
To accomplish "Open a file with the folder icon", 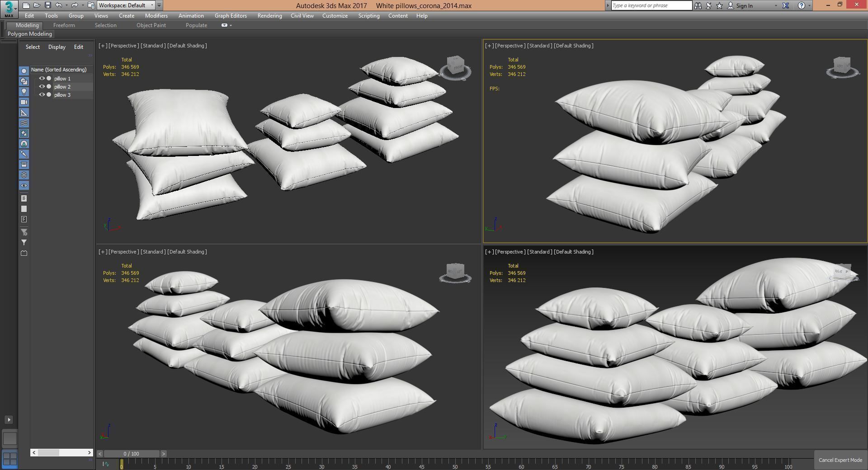I will pos(37,5).
